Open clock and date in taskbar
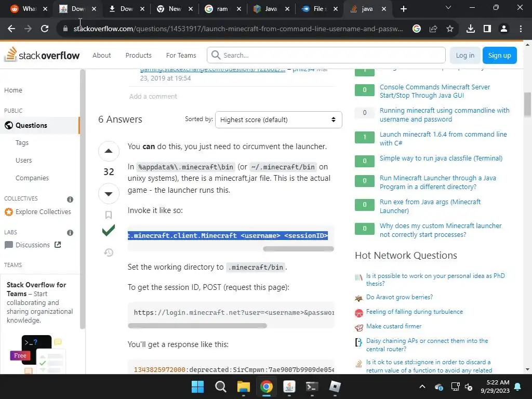This screenshot has height=399, width=532. (x=495, y=387)
